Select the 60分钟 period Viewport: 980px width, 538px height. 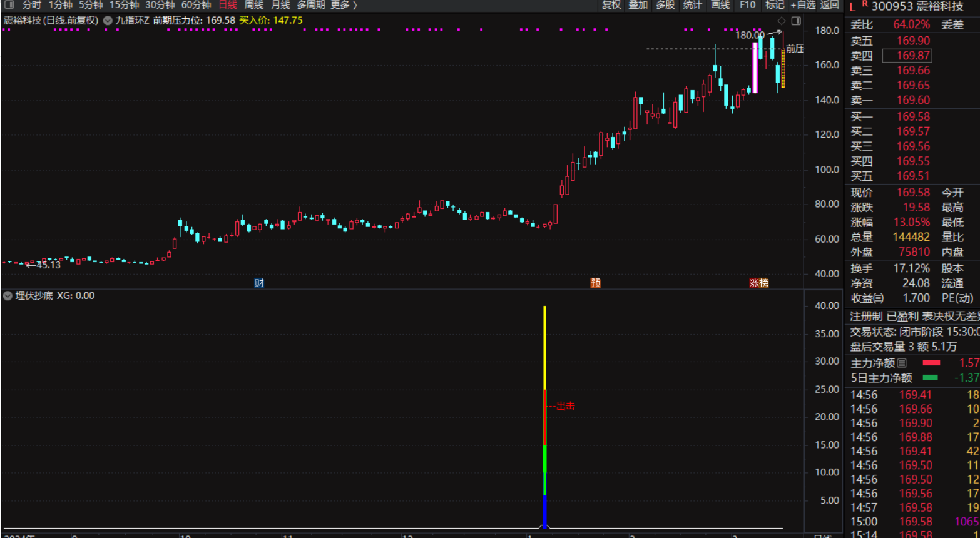[196, 5]
